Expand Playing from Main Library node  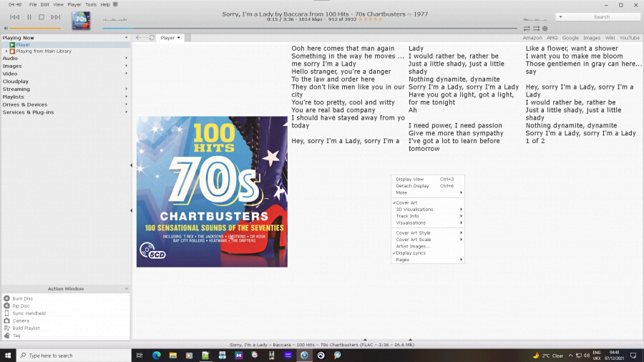[6, 52]
